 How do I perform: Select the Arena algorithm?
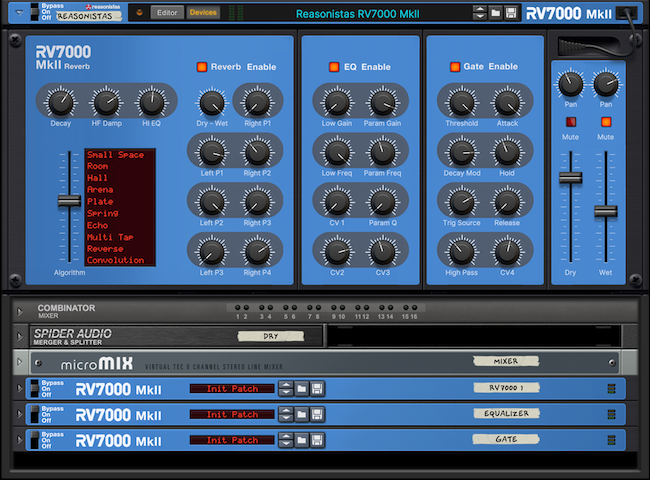(100, 189)
